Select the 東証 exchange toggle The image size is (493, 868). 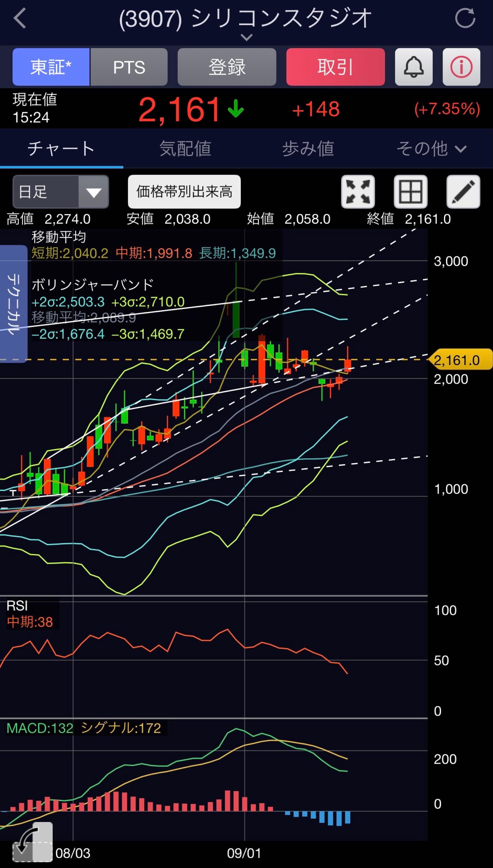[x=51, y=67]
